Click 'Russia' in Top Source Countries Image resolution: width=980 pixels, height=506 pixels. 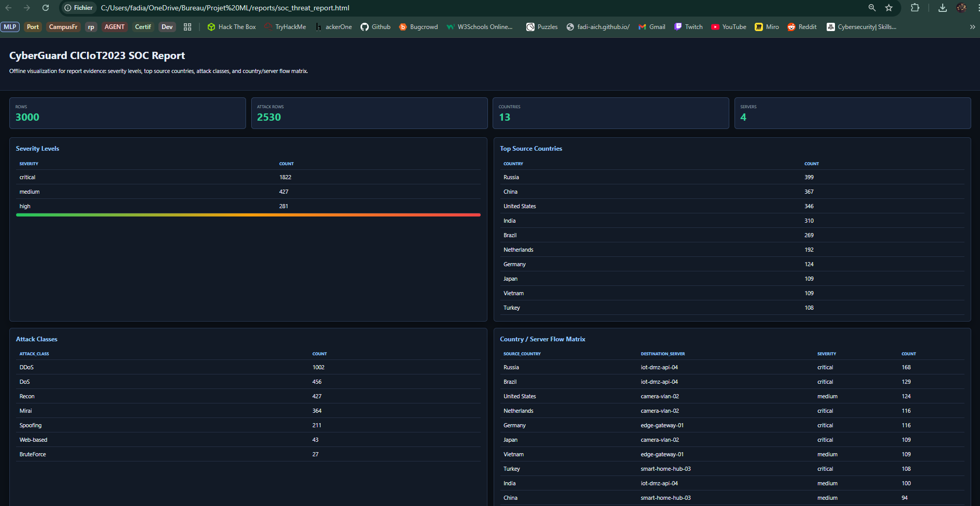point(511,177)
